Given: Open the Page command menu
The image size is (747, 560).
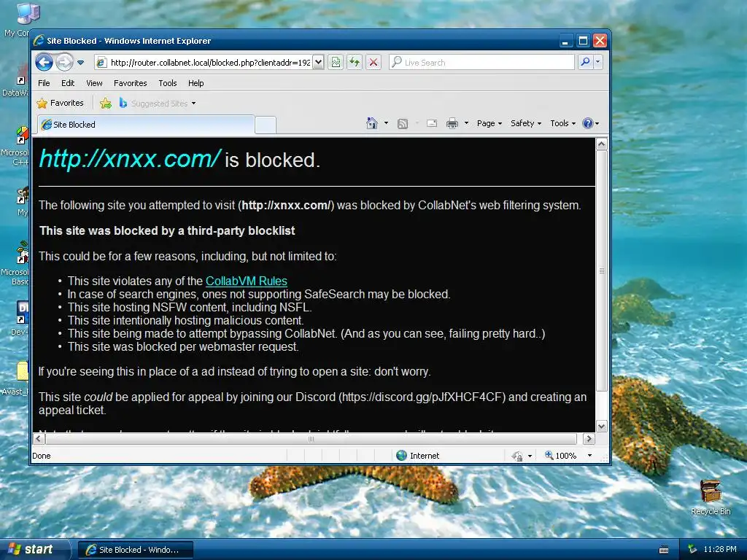Looking at the screenshot, I should [x=489, y=123].
